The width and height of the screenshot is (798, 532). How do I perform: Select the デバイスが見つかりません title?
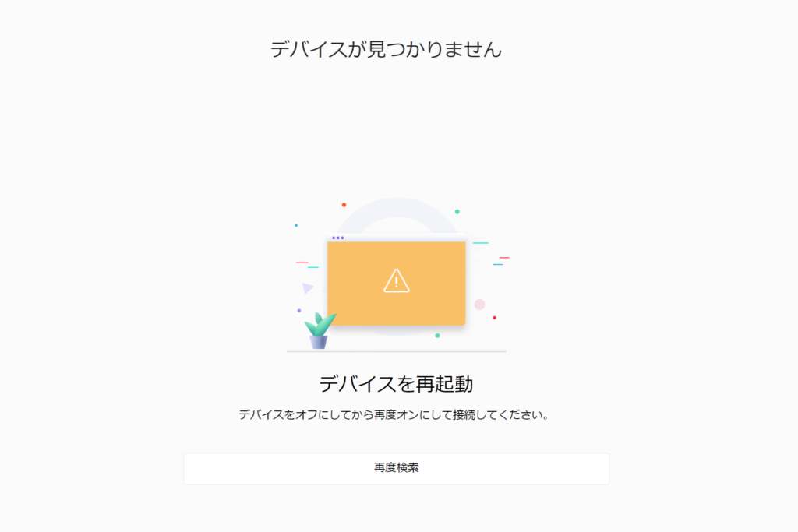coord(386,49)
